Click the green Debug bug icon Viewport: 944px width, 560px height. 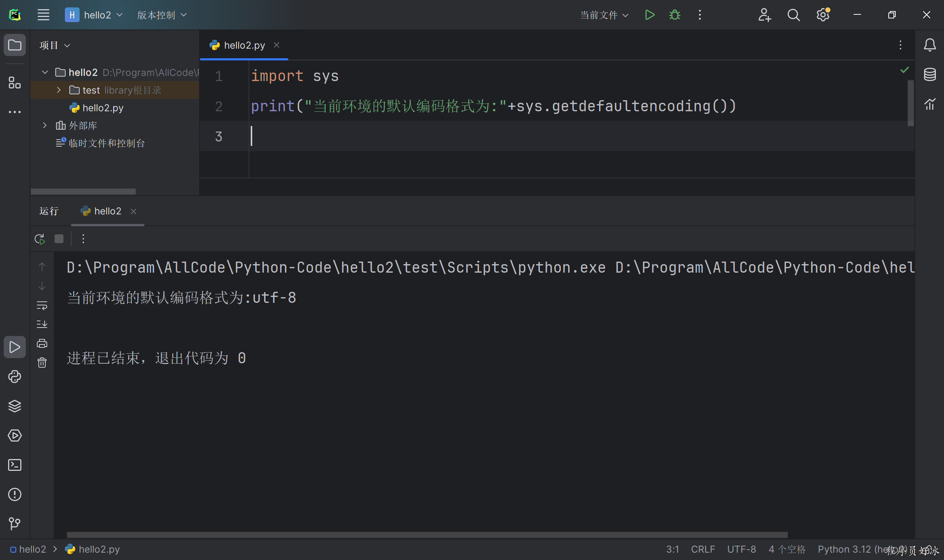click(x=674, y=15)
